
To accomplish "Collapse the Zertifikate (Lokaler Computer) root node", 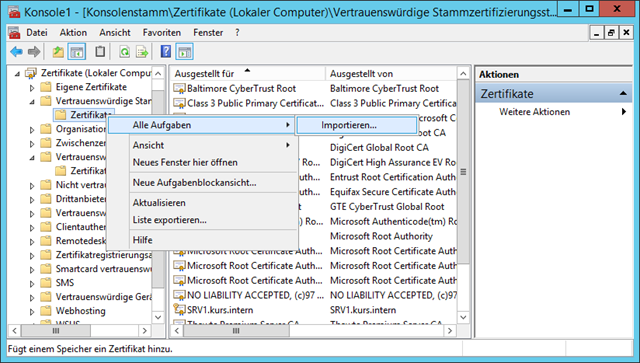I will pyautogui.click(x=17, y=74).
